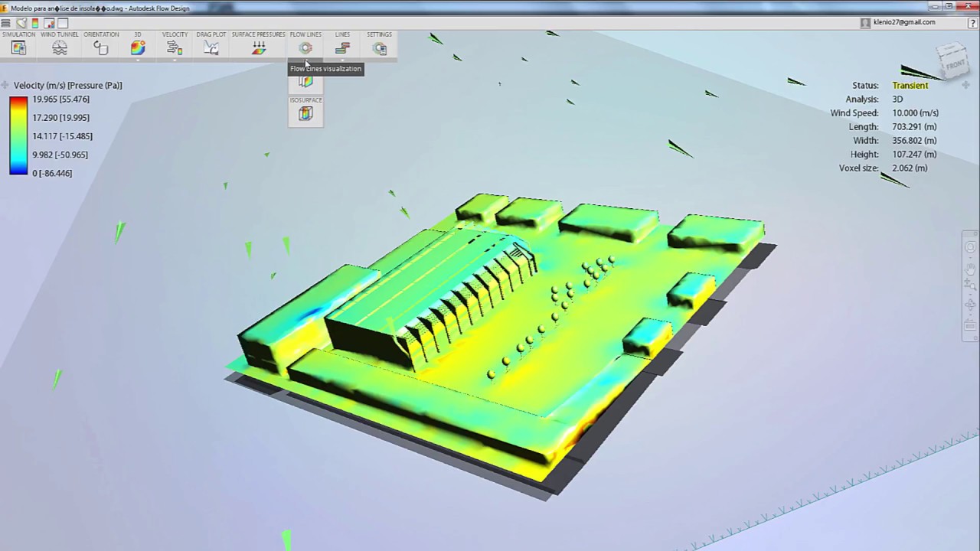The height and width of the screenshot is (551, 980).
Task: Open the Simulation panel icon
Action: (18, 48)
